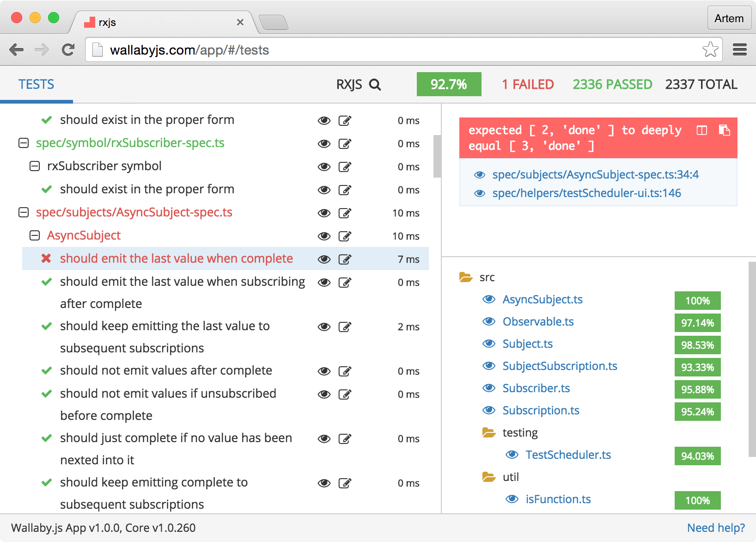Viewport: 756px width, 542px height.
Task: Toggle eye for rxSubscriber symbol row
Action: point(324,167)
